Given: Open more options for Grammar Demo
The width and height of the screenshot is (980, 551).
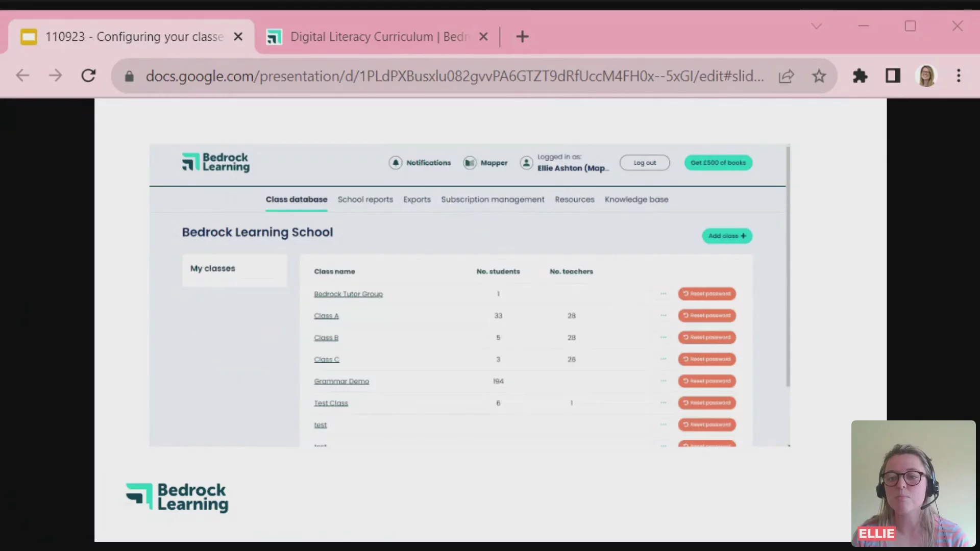Looking at the screenshot, I should tap(663, 381).
